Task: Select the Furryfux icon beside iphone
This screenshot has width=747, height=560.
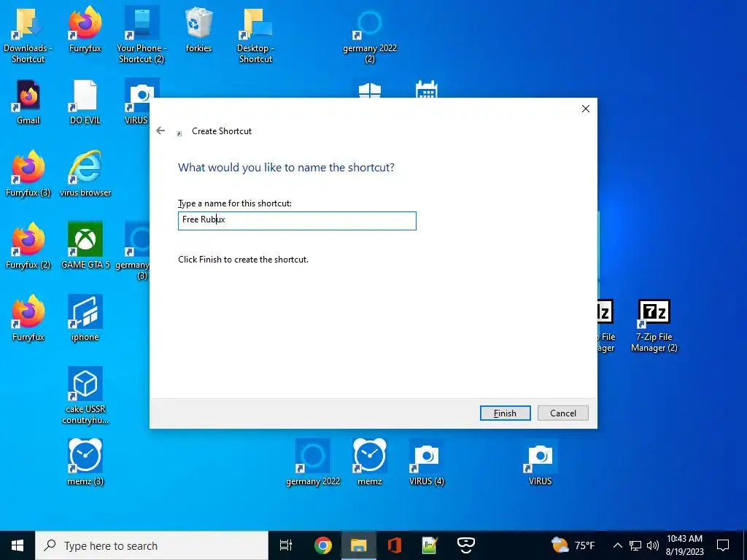Action: point(28,318)
